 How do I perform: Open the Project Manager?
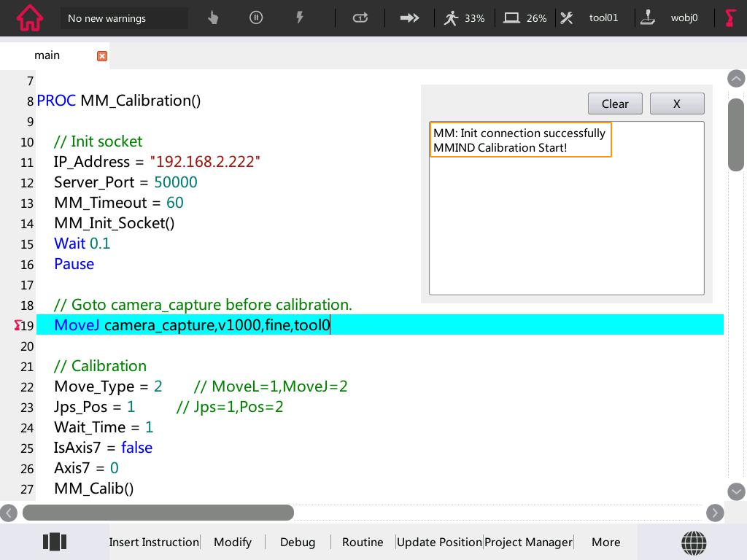[x=528, y=542]
